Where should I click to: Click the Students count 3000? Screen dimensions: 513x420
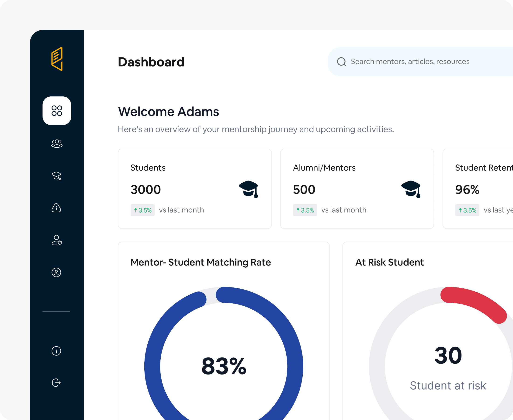pyautogui.click(x=146, y=189)
